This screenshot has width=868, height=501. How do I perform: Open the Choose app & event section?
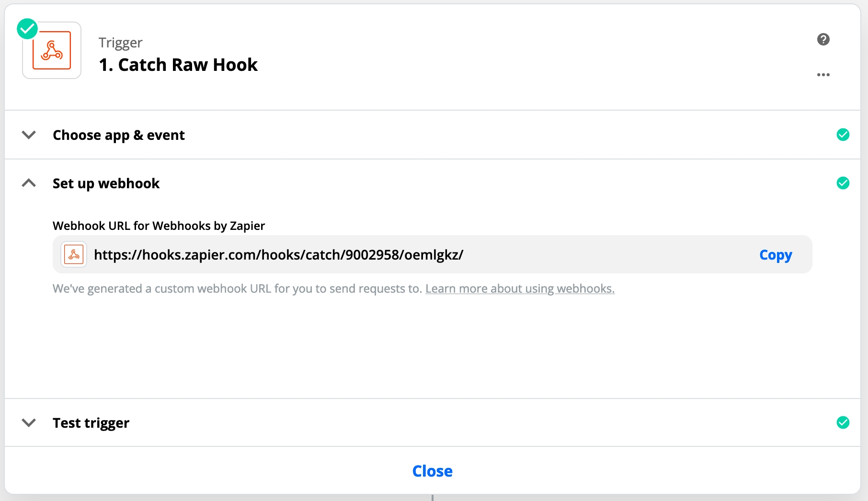coord(118,135)
